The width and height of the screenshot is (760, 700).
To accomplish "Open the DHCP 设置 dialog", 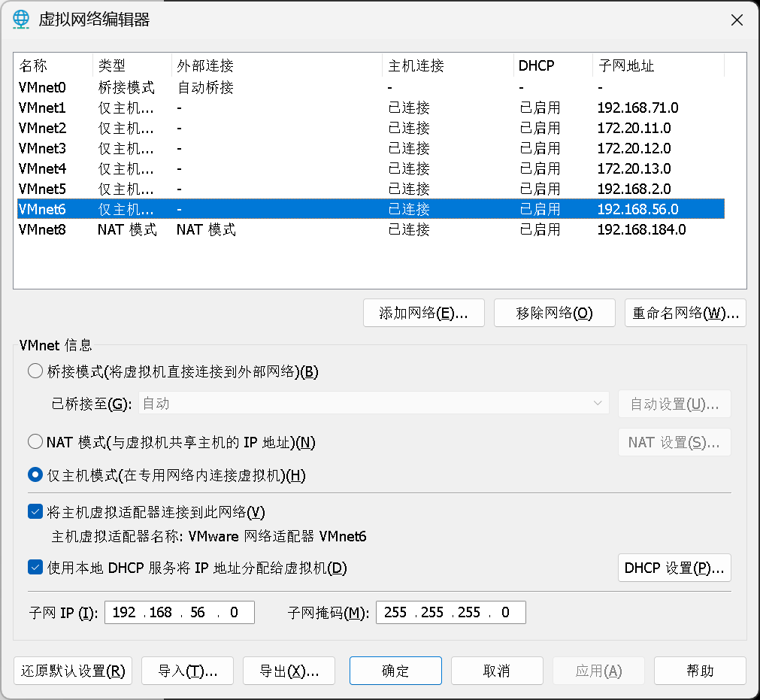I will 674,568.
